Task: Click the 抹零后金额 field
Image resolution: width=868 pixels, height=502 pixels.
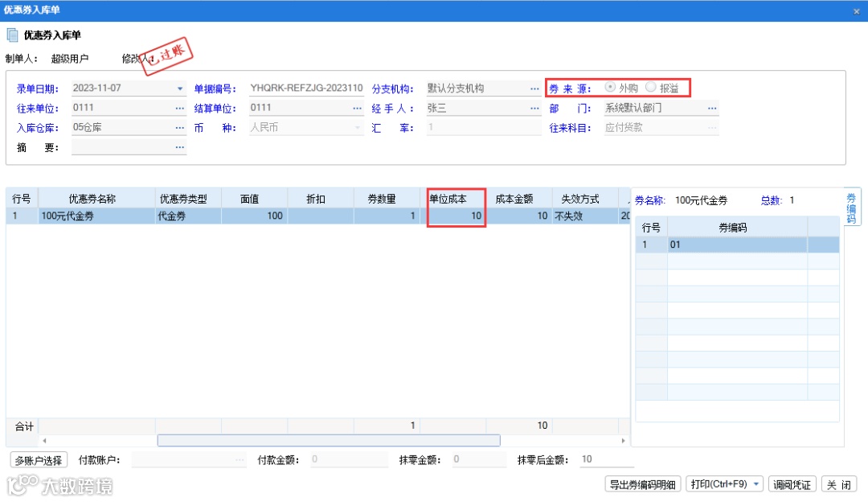Action: pyautogui.click(x=607, y=459)
